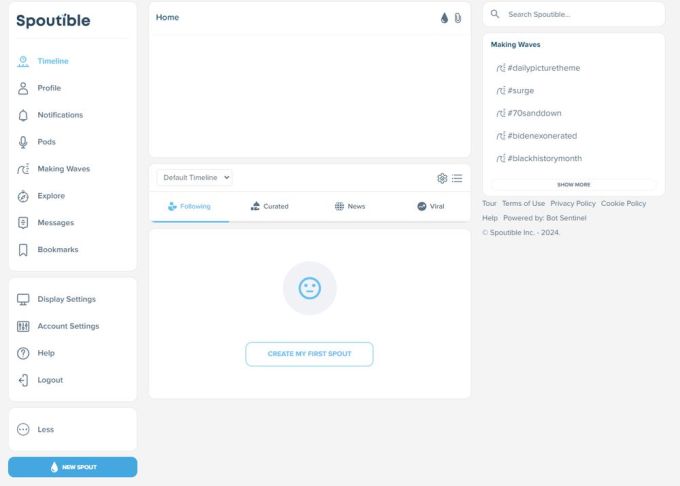Viewport: 680px width, 486px height.
Task: Click the Making Waves panel heading
Action: tap(515, 45)
